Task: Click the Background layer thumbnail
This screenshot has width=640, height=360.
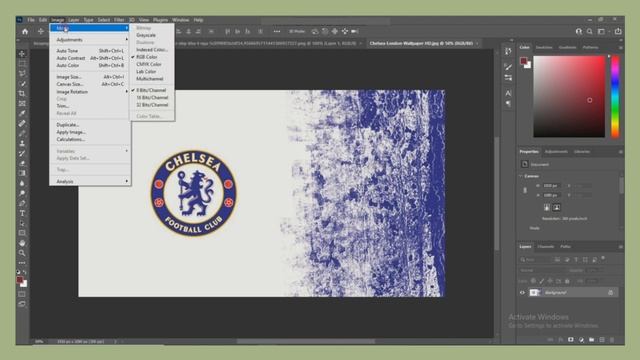Action: [535, 292]
